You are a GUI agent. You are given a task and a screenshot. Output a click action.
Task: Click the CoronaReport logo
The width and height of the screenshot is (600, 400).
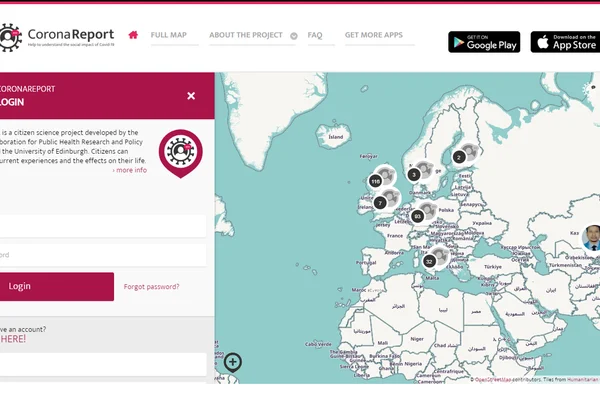pos(57,38)
